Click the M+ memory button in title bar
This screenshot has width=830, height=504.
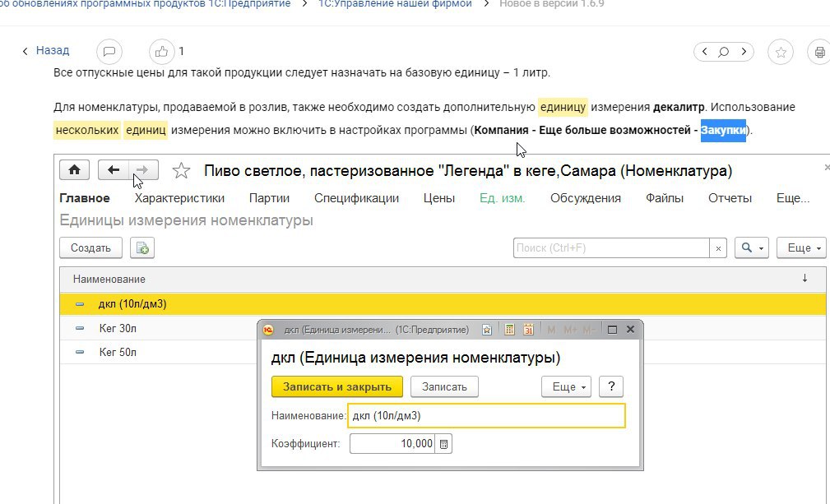pyautogui.click(x=570, y=330)
